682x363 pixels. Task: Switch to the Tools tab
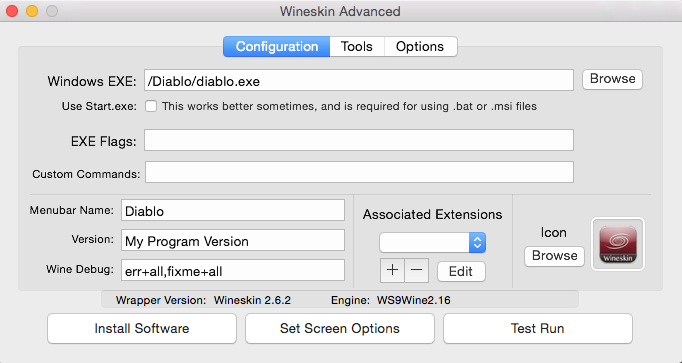coord(357,47)
